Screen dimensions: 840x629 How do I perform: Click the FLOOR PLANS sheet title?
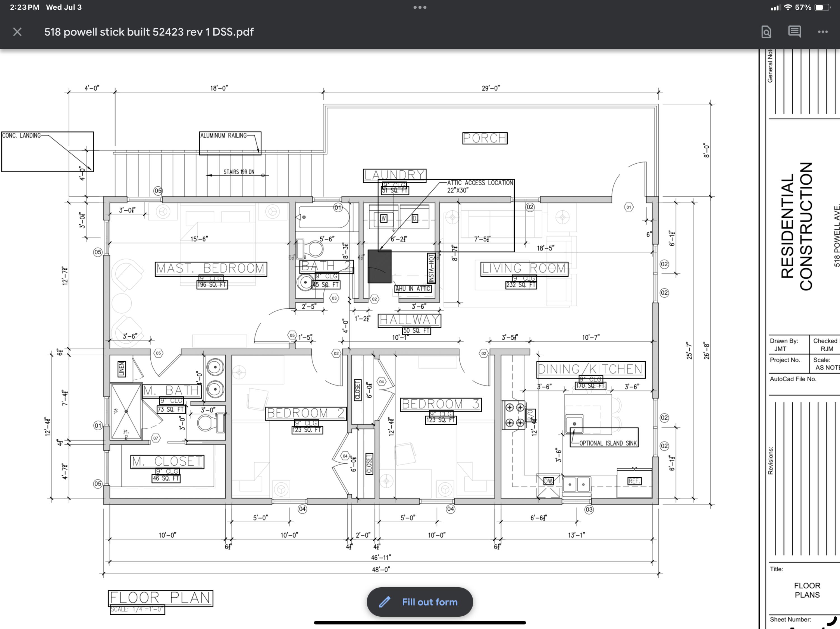tap(807, 590)
